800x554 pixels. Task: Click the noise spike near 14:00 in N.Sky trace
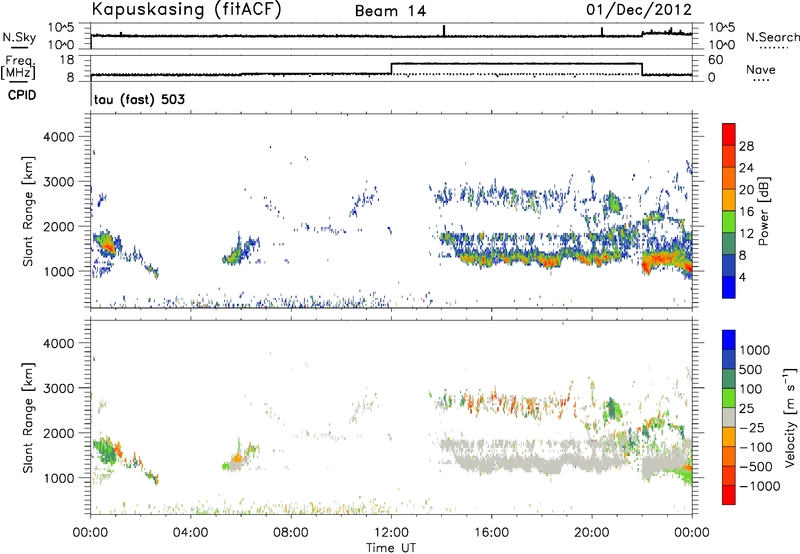point(444,31)
